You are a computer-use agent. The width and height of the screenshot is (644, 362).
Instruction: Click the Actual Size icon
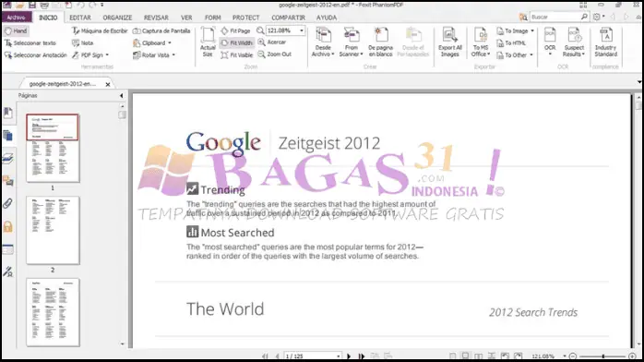(208, 42)
